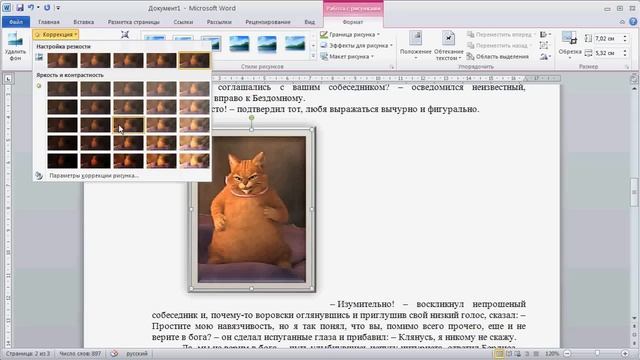
Task: Click the compress pictures icon beside Коррекция
Action: point(125,35)
